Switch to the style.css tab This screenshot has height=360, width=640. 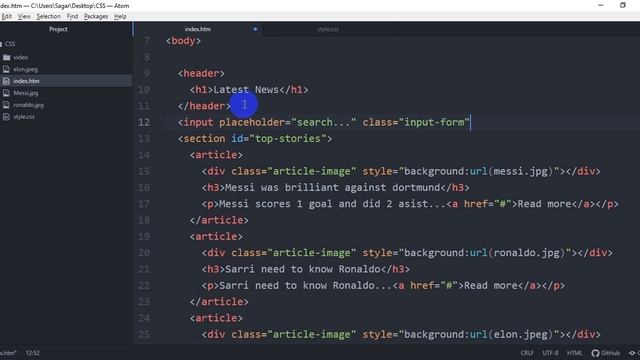pyautogui.click(x=328, y=29)
